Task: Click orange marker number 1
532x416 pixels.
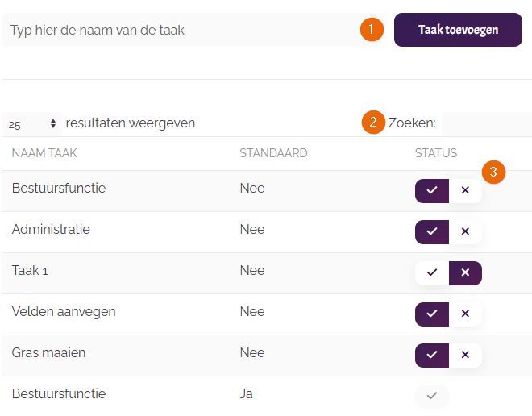Action: click(x=372, y=30)
